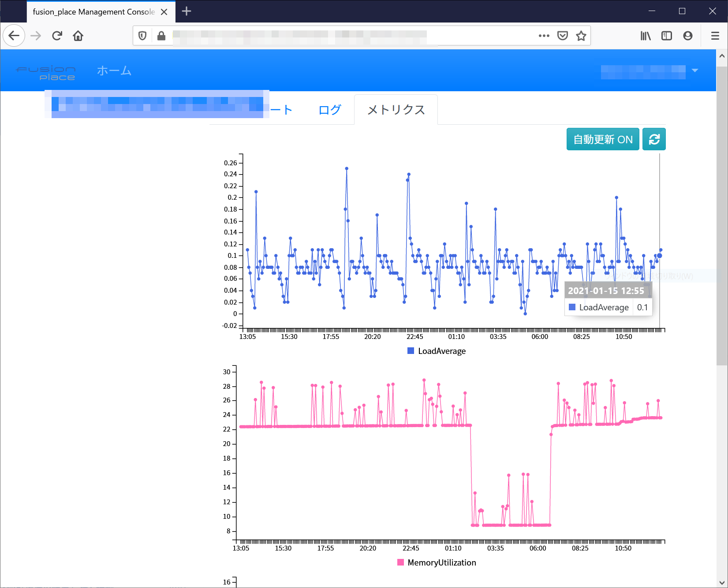Click the pink MemoryUtilization legend swatch
The image size is (728, 588).
pyautogui.click(x=400, y=562)
